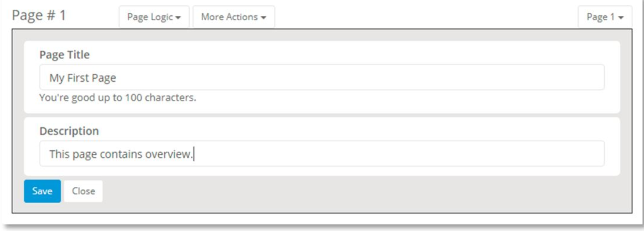
Task: Click the caret arrow beside Page 1
Action: pyautogui.click(x=621, y=18)
